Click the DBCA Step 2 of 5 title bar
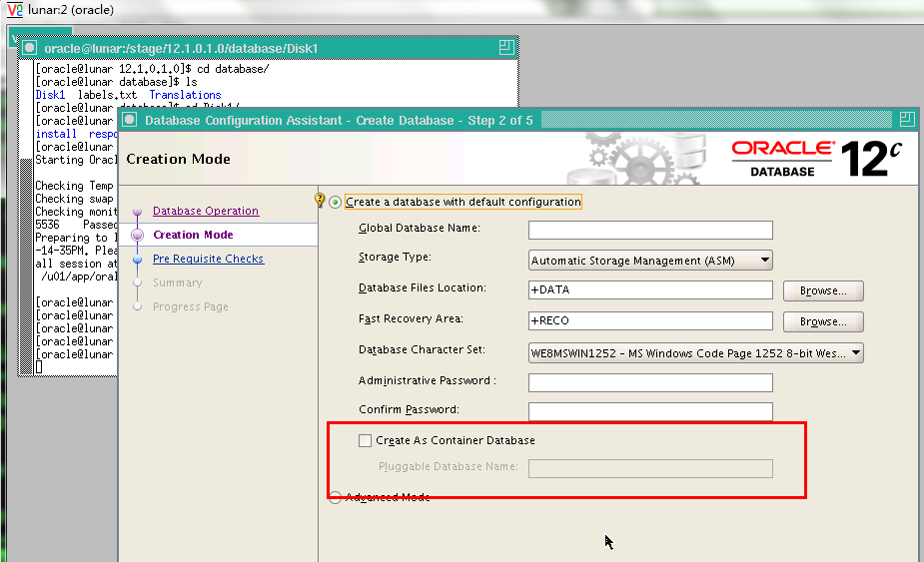Screen dimensions: 924x562 (x=517, y=120)
